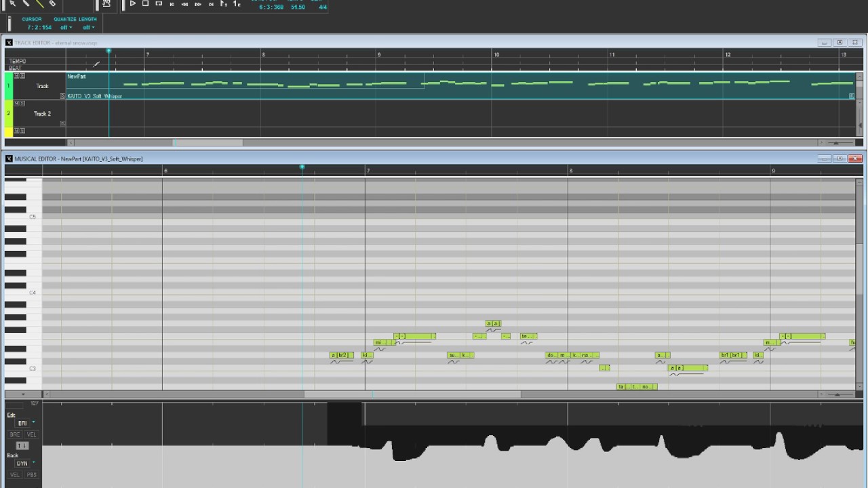Open the Edit parameter dropdown arrow
The width and height of the screenshot is (868, 488).
pyautogui.click(x=33, y=422)
